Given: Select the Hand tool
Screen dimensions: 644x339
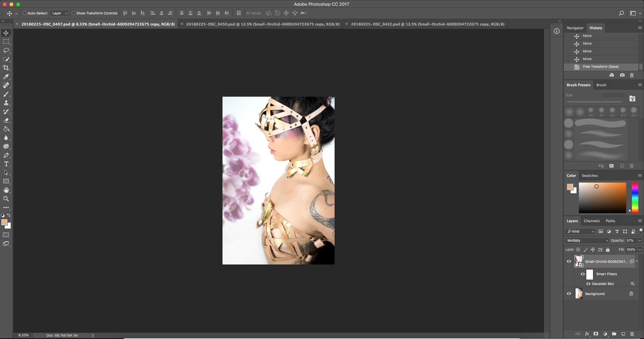Looking at the screenshot, I should point(6,190).
